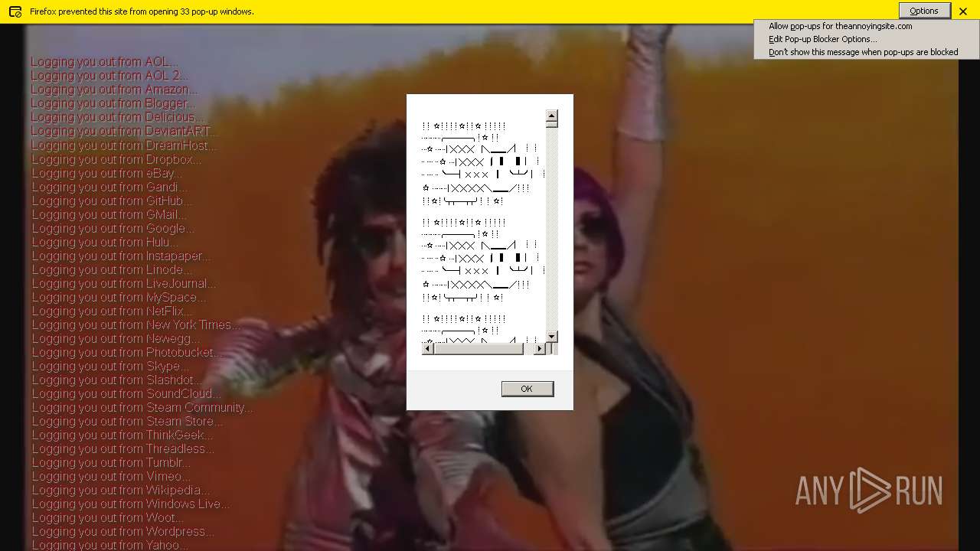
Task: Click 'Logging you out from LiveJournal...' text
Action: tap(124, 283)
